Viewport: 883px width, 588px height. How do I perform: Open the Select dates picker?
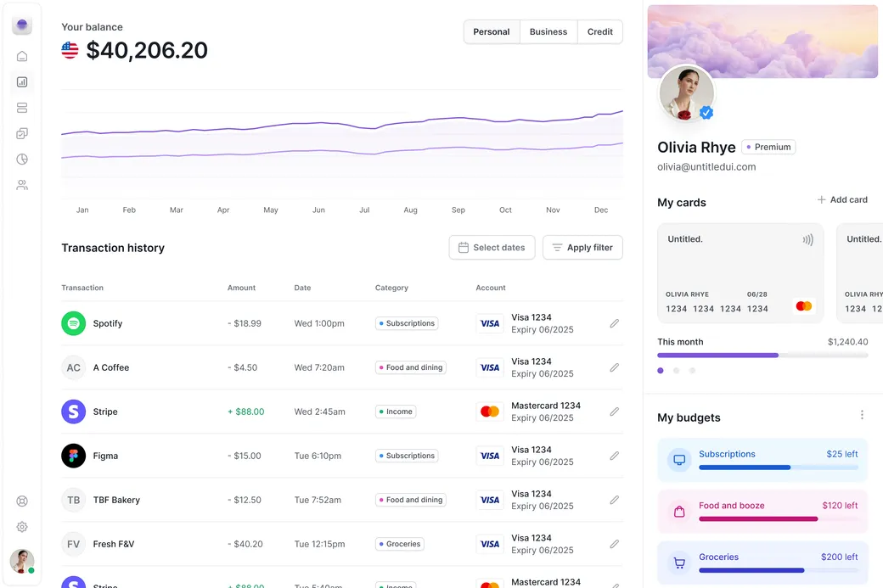pyautogui.click(x=492, y=248)
